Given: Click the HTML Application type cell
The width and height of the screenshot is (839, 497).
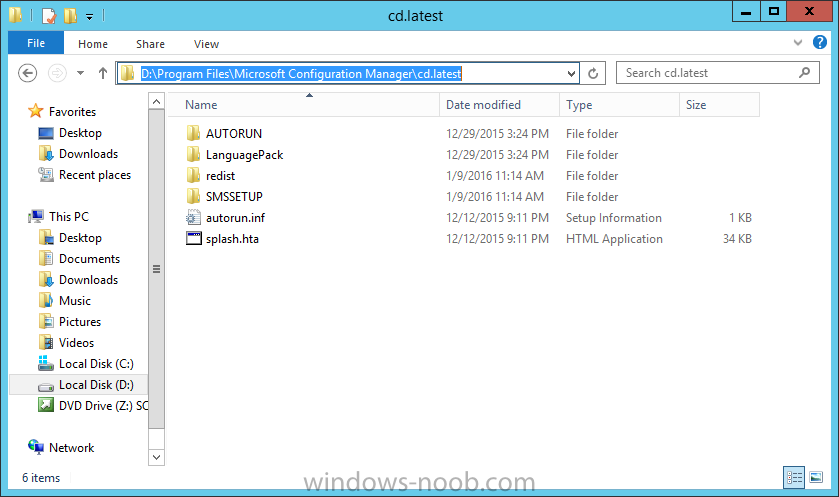Looking at the screenshot, I should coord(614,239).
